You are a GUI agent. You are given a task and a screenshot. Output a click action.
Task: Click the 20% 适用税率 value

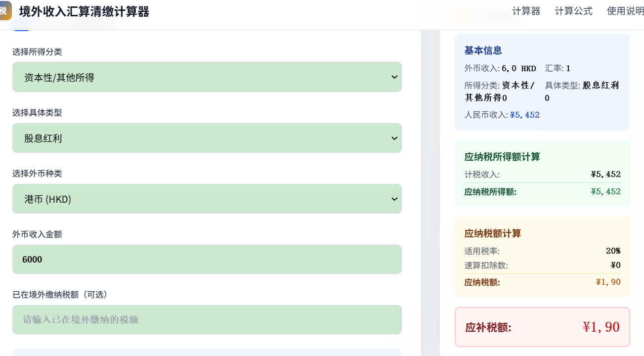613,251
